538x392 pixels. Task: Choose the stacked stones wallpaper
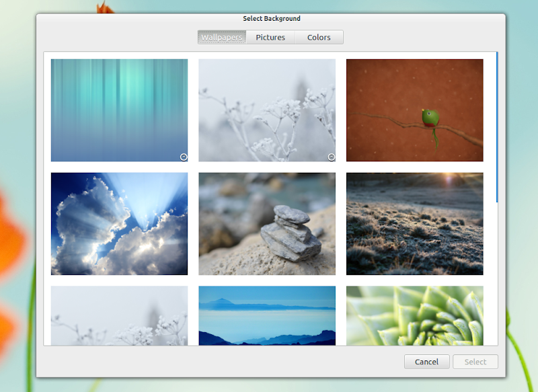click(x=267, y=224)
